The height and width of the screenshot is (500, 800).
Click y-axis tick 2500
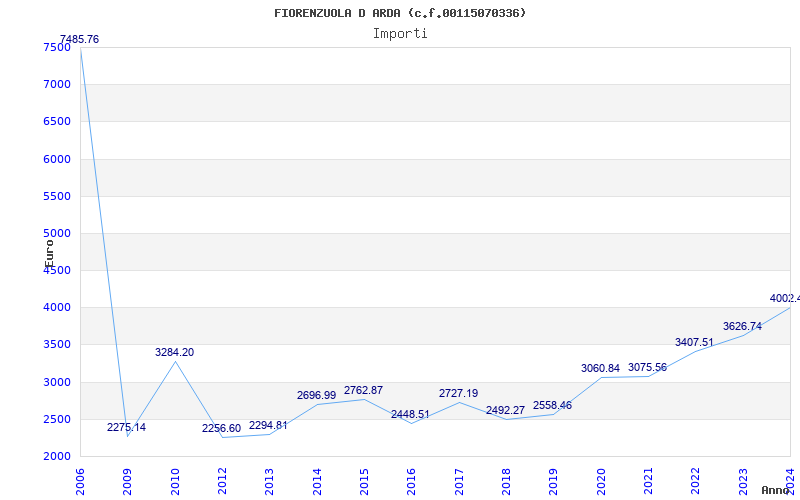tap(57, 419)
